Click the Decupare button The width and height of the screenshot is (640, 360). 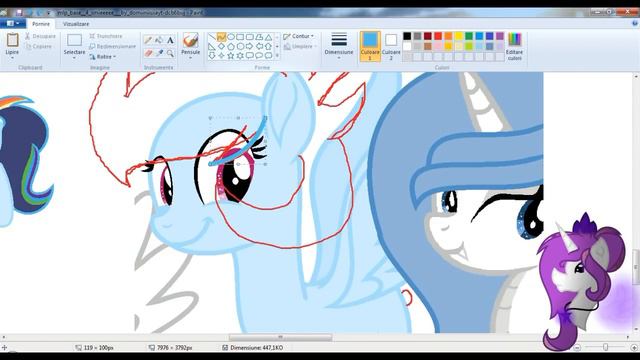(x=40, y=36)
